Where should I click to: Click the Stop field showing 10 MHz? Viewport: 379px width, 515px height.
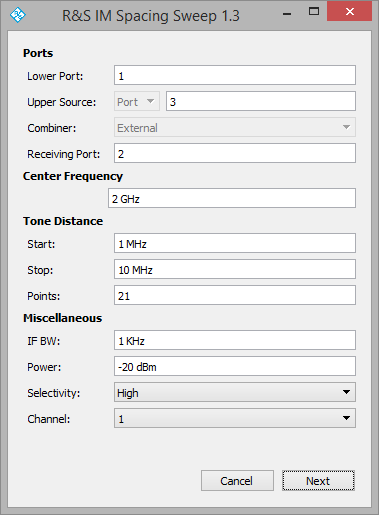coord(235,269)
